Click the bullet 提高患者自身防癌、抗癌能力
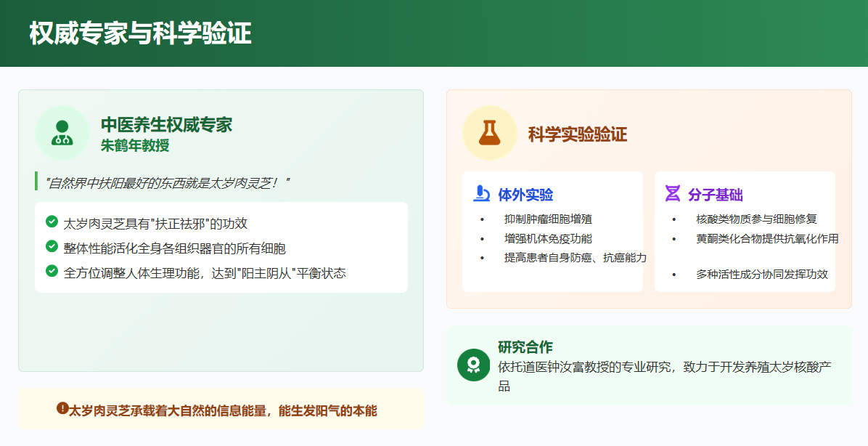The height and width of the screenshot is (446, 868). point(576,258)
